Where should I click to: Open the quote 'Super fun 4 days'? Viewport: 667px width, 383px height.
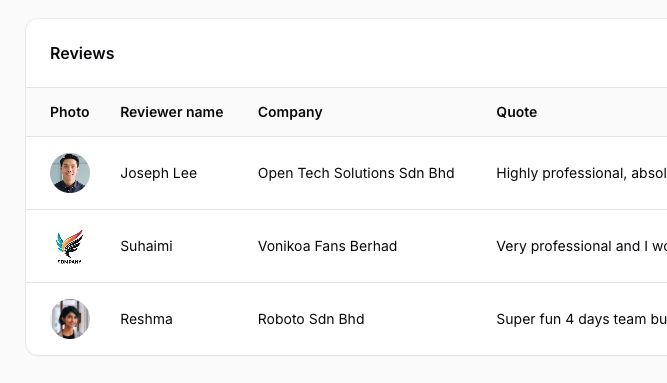pos(581,319)
